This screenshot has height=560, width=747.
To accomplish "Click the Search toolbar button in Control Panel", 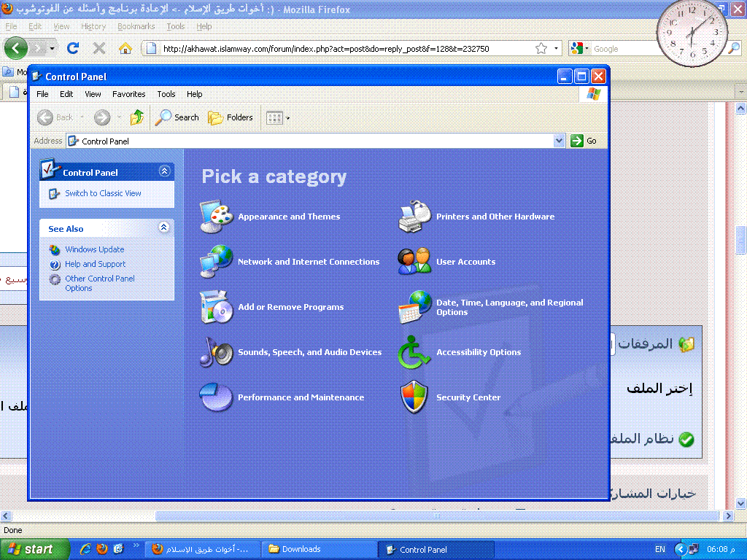I will click(x=177, y=117).
